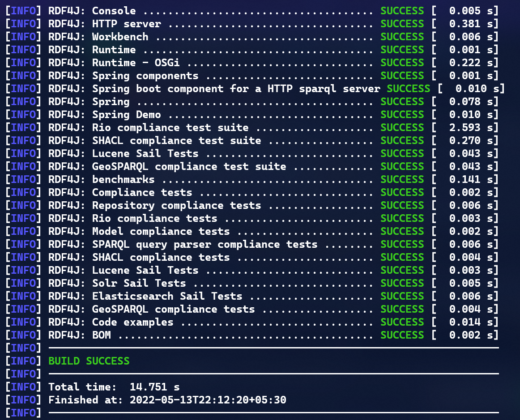Viewport: 520px width, 420px height.
Task: Click 'Solr Sail Tests' entry
Action: [x=139, y=283]
